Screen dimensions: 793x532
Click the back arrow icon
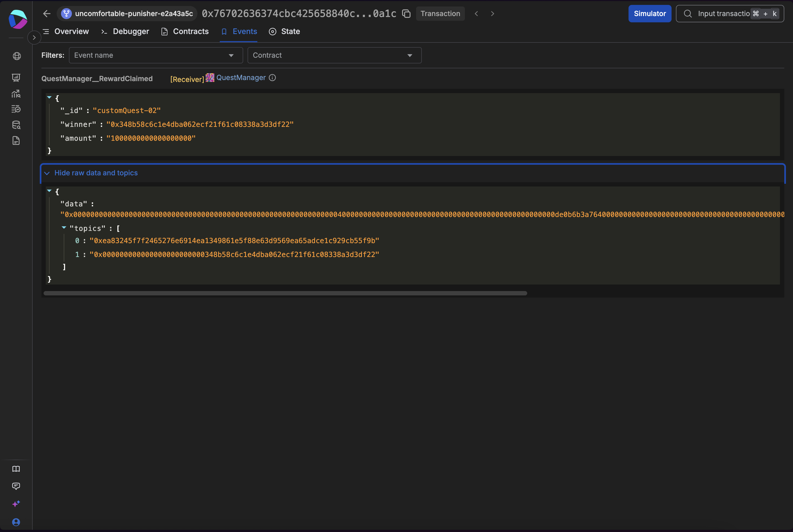tap(47, 14)
